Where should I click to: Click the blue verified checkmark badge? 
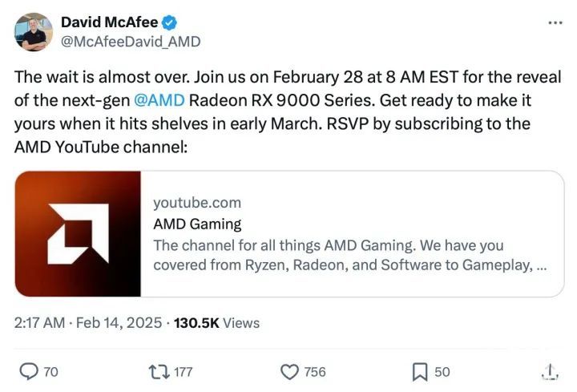[171, 23]
